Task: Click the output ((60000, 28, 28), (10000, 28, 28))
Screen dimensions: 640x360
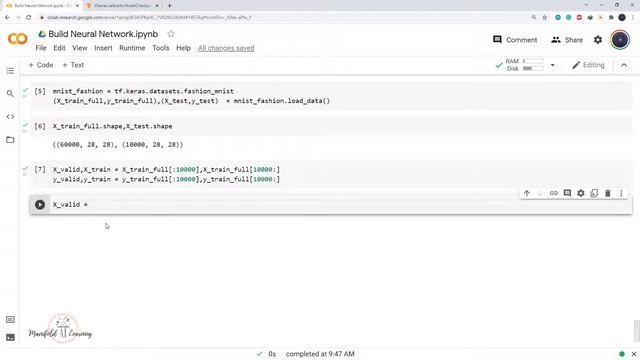Action: [x=118, y=144]
